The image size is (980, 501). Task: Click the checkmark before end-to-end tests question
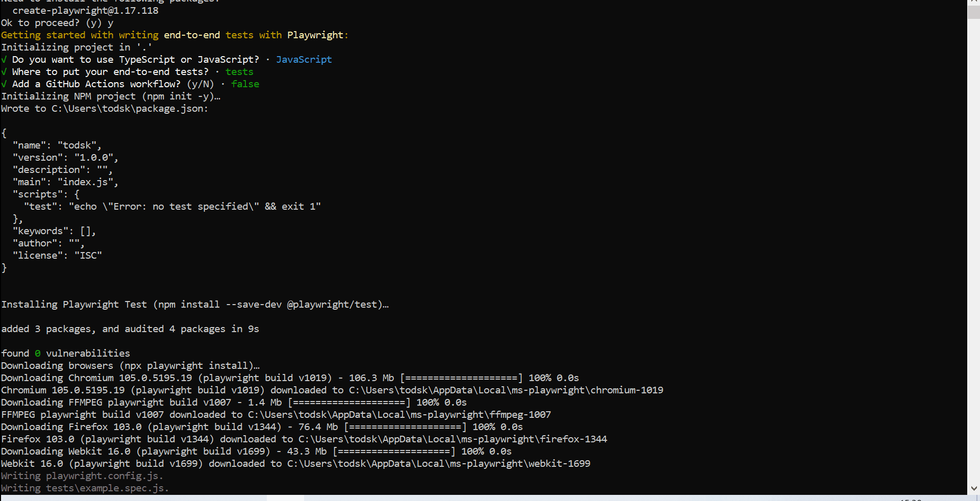tap(4, 72)
